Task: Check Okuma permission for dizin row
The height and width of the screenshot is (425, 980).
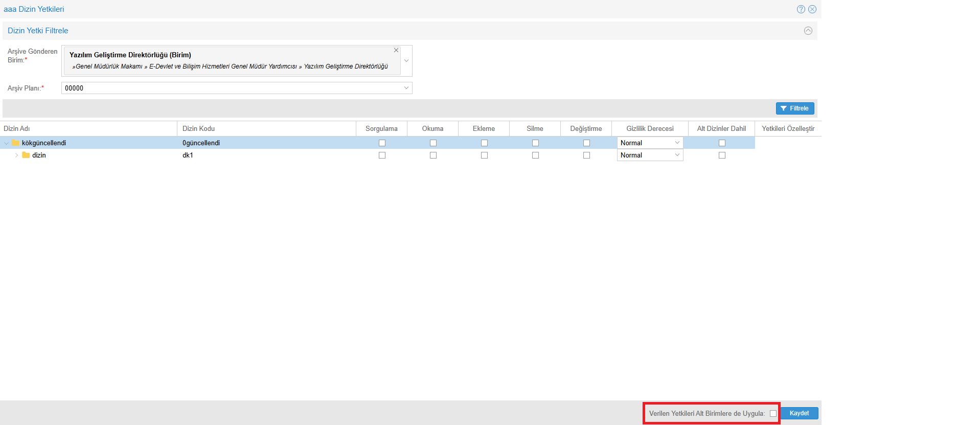Action: [433, 155]
